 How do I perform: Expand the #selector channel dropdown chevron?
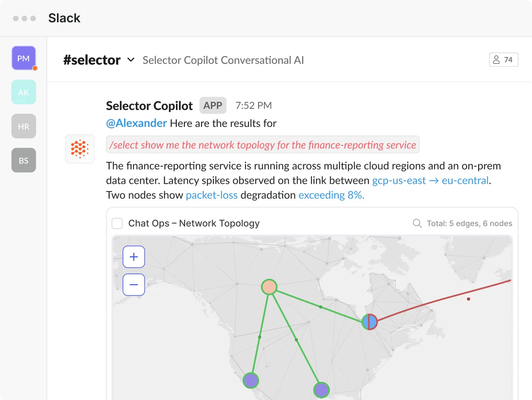pyautogui.click(x=131, y=60)
